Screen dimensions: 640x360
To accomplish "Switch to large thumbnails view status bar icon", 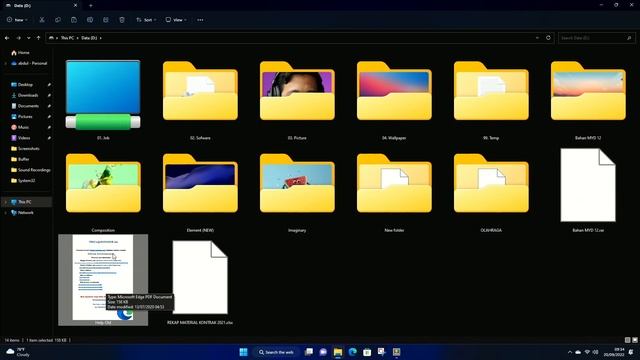I will point(635,340).
